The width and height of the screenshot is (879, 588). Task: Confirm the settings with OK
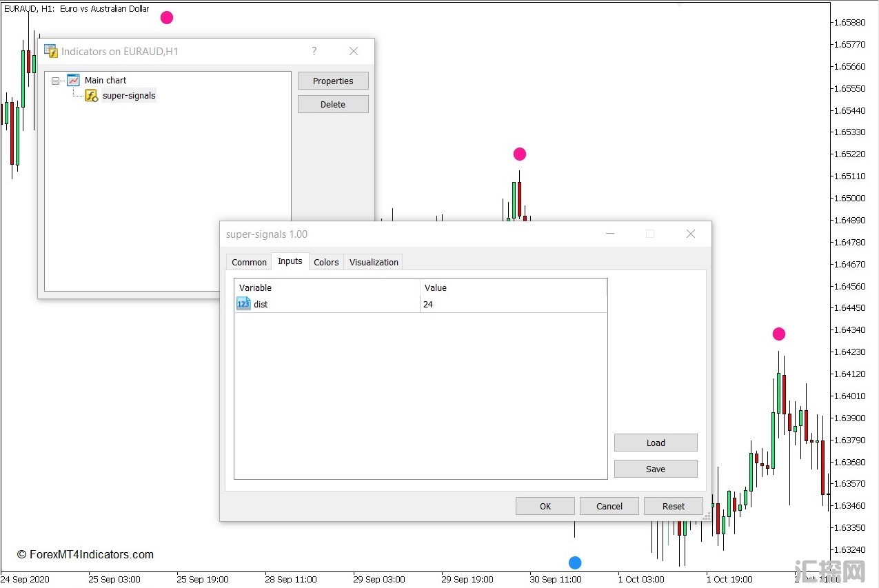pyautogui.click(x=545, y=506)
